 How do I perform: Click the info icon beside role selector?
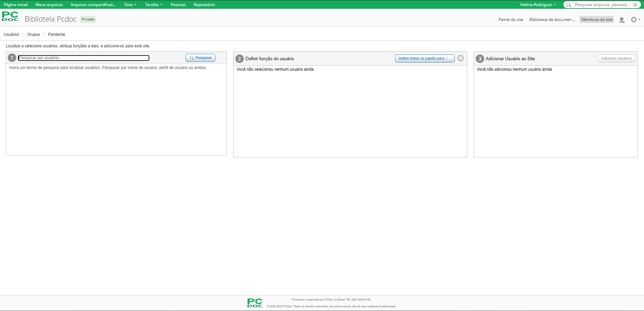coord(460,58)
